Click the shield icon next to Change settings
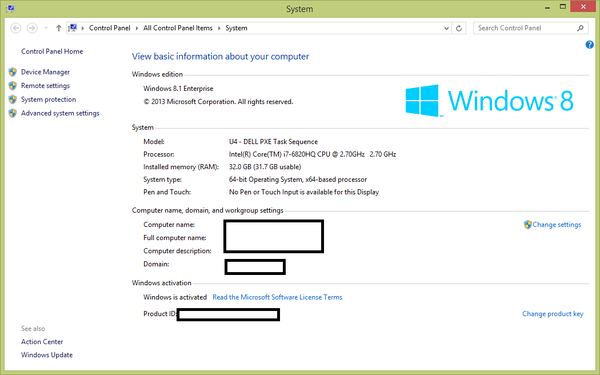 point(528,225)
